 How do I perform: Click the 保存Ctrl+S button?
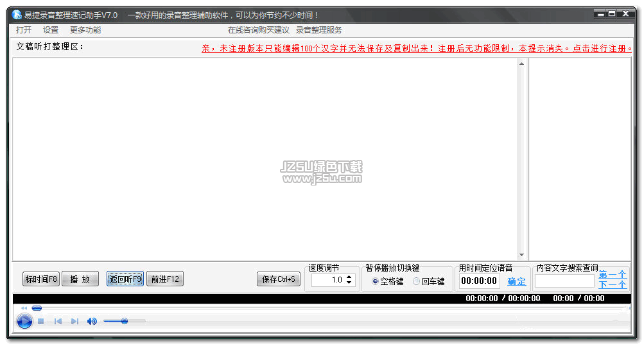point(279,279)
